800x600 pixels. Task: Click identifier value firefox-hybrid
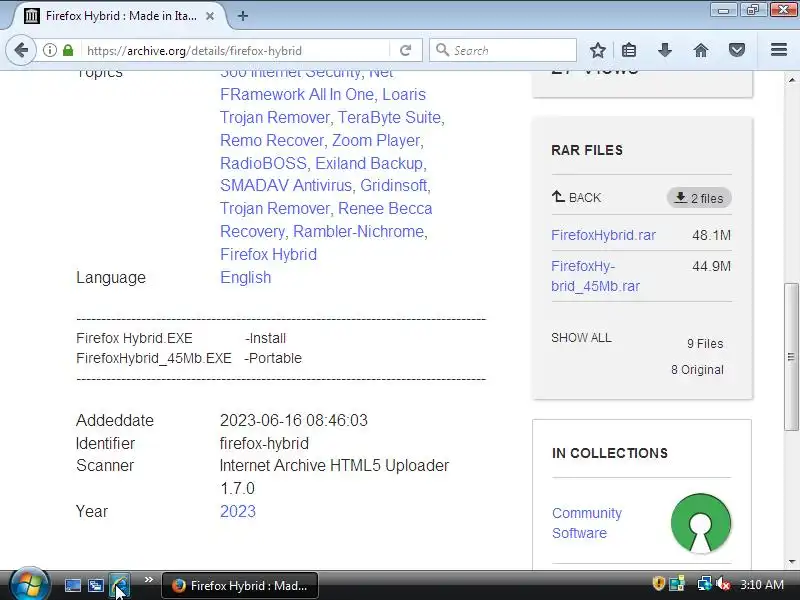point(264,443)
